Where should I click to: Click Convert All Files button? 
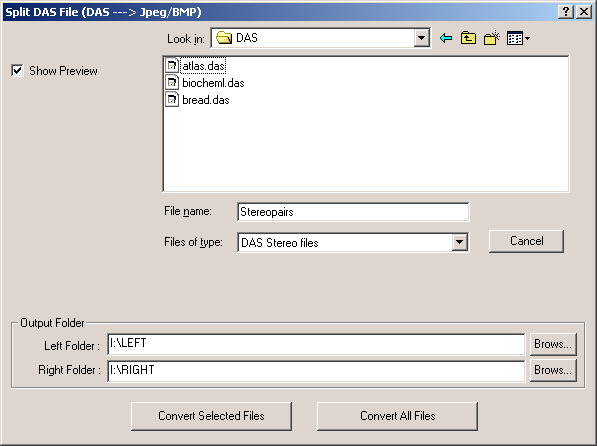[397, 416]
